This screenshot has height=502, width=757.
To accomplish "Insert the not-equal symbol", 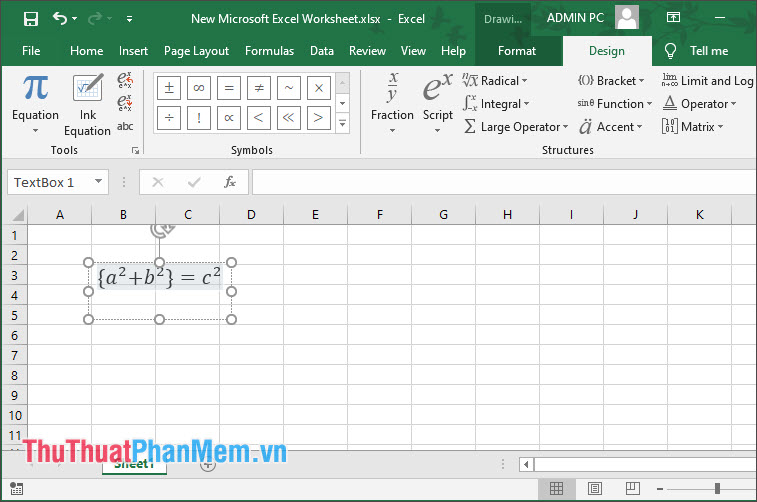I will click(259, 88).
